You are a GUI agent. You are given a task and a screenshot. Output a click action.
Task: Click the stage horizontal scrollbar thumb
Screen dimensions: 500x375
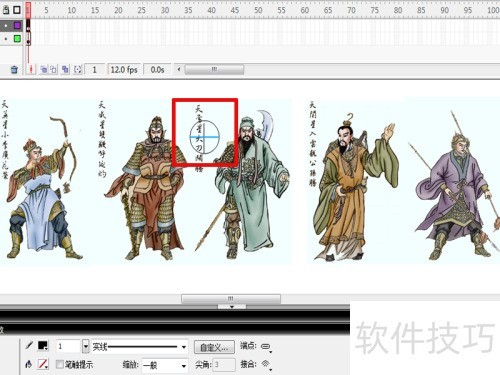(x=231, y=299)
